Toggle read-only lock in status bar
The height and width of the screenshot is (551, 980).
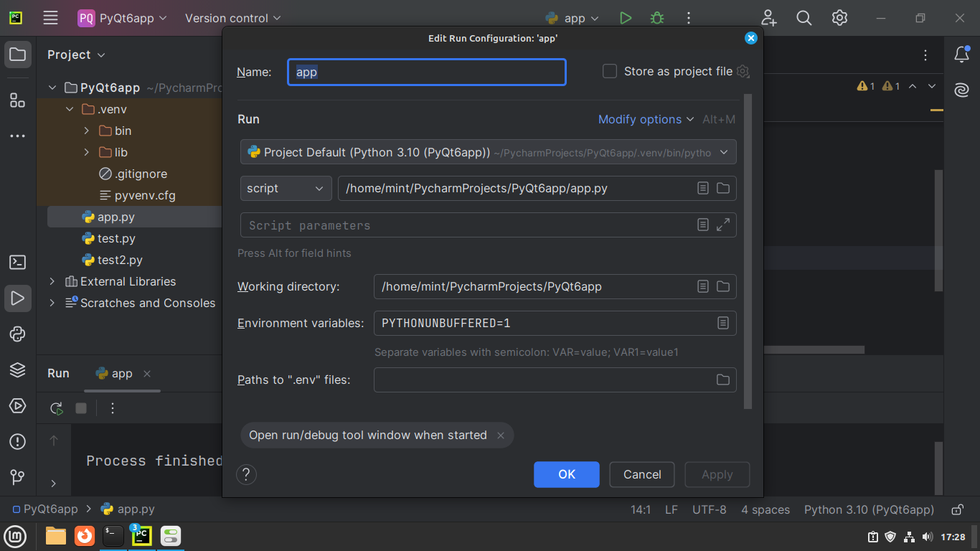pos(957,509)
